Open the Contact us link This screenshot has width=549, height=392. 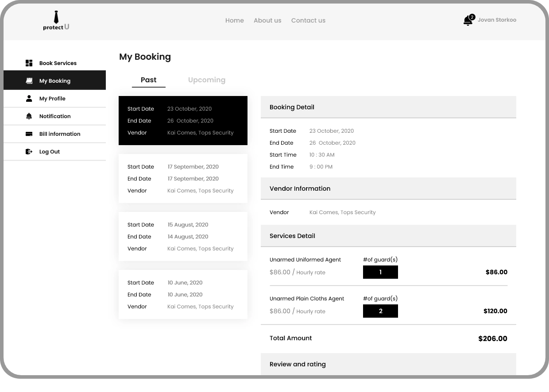tap(308, 21)
